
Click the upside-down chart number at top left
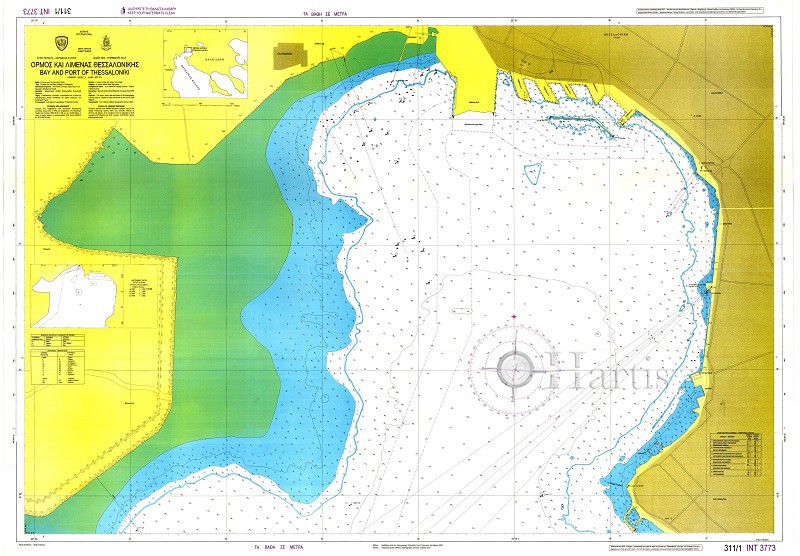point(45,10)
